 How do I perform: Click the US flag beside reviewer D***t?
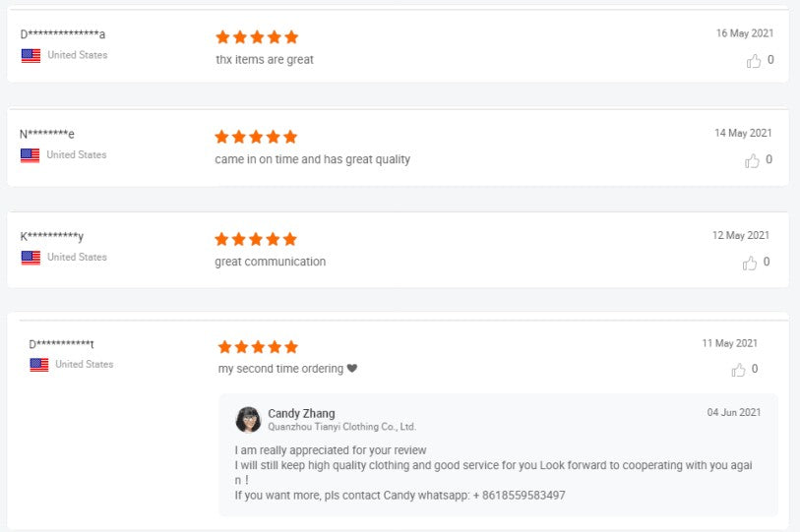pyautogui.click(x=39, y=365)
